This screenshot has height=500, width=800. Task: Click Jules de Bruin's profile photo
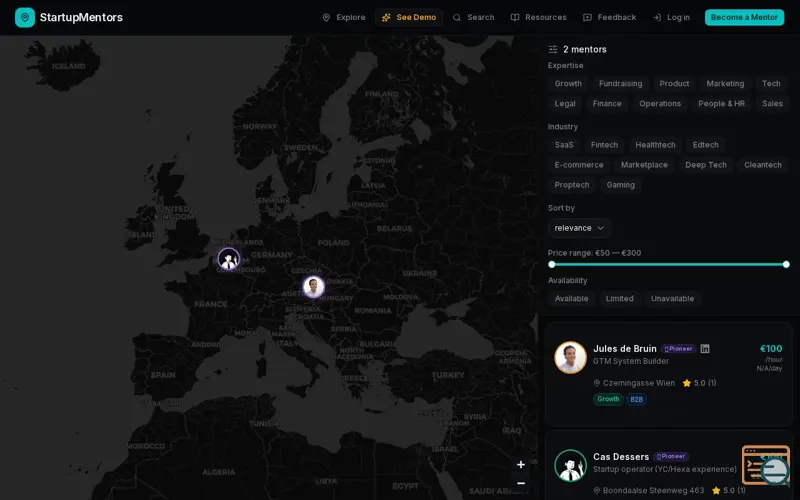[570, 357]
